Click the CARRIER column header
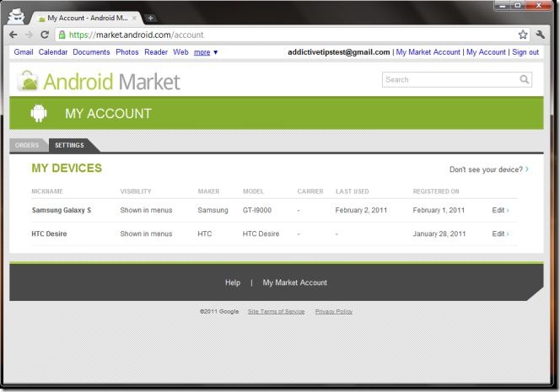Viewport: 560px width, 392px height. tap(310, 191)
